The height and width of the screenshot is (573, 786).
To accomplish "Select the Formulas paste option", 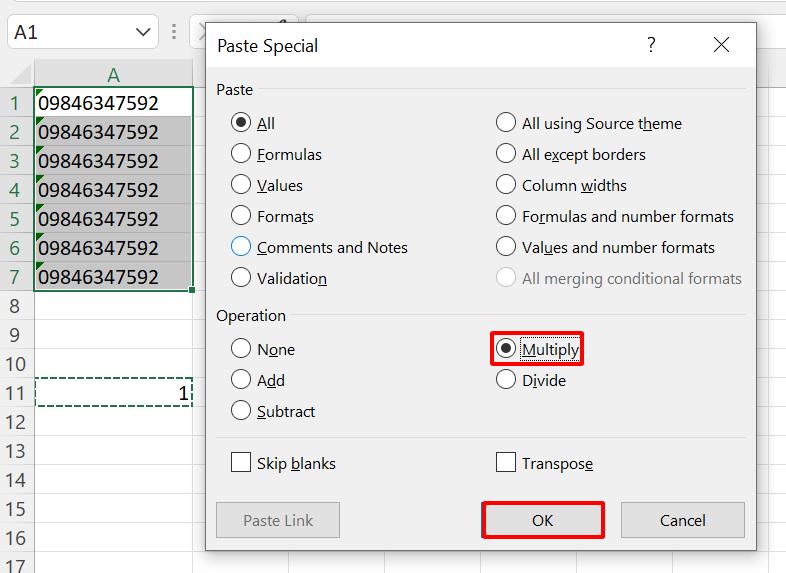I will pos(241,154).
